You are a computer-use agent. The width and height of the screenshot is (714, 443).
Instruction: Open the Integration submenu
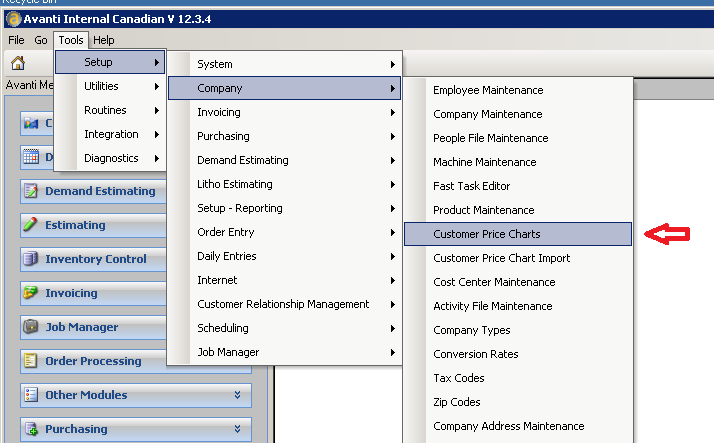coord(110,134)
